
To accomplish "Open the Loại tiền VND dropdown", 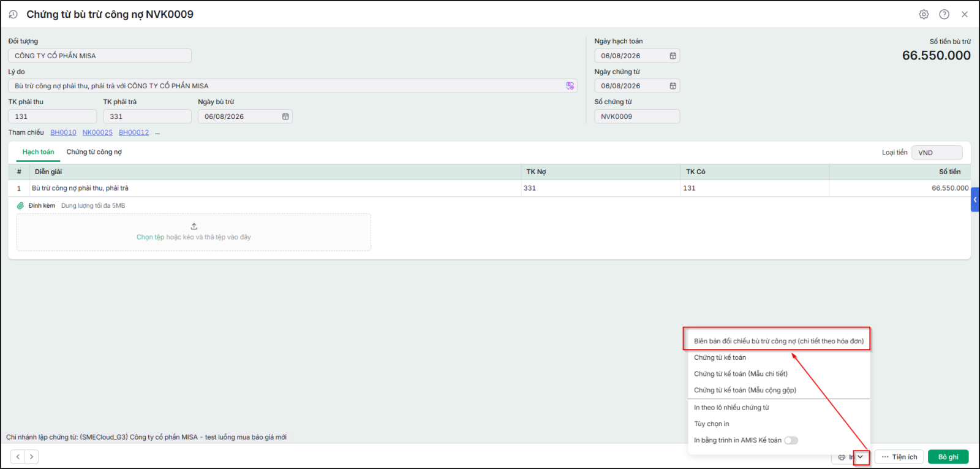I will [x=937, y=153].
